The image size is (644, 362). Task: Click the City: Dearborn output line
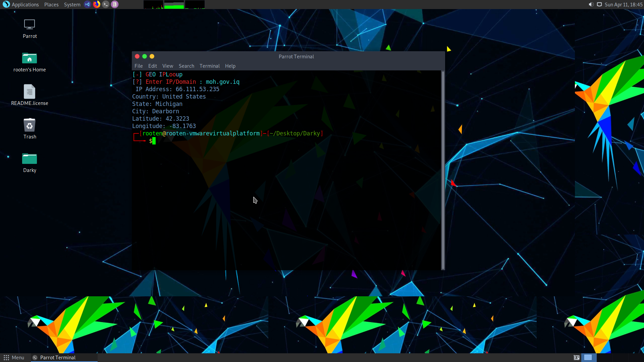pos(156,111)
